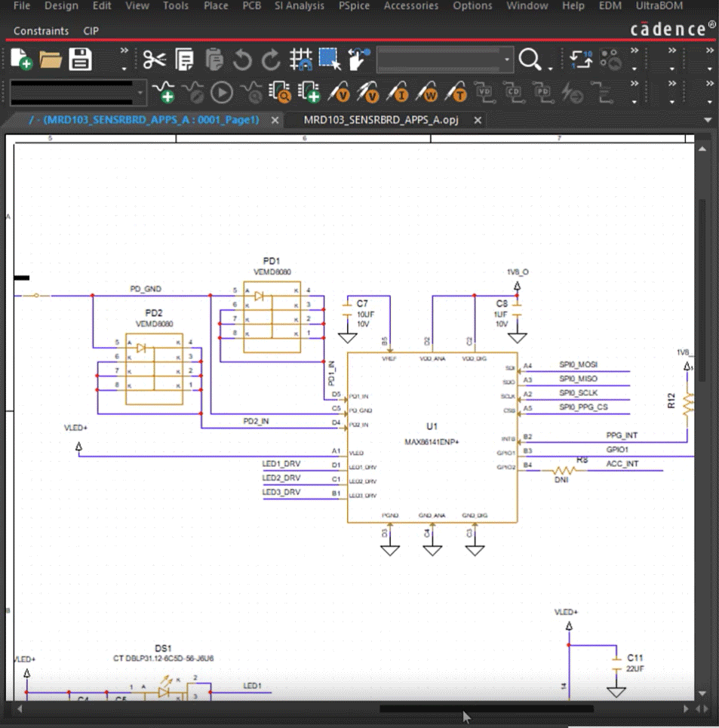Close the MRD103_SENSRBRD_APPS_A.opj tab
This screenshot has width=719, height=728.
tap(478, 120)
